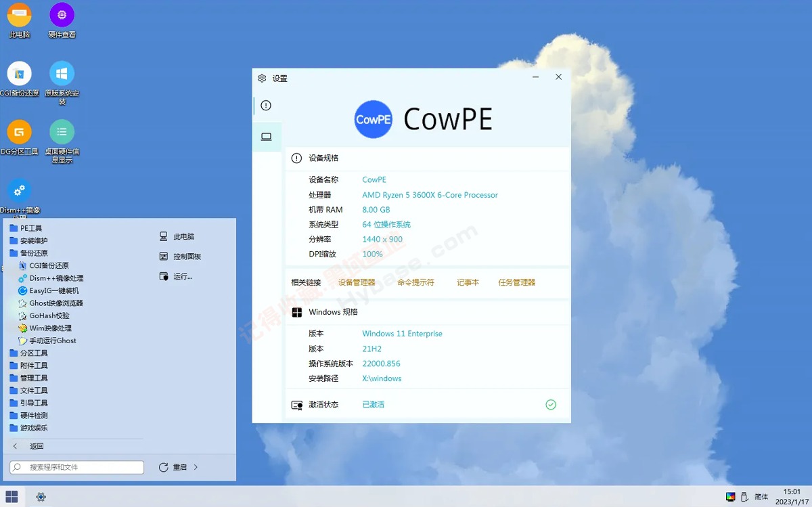Open the 硬件查看 desktop icon
Image resolution: width=812 pixels, height=507 pixels.
click(x=62, y=21)
